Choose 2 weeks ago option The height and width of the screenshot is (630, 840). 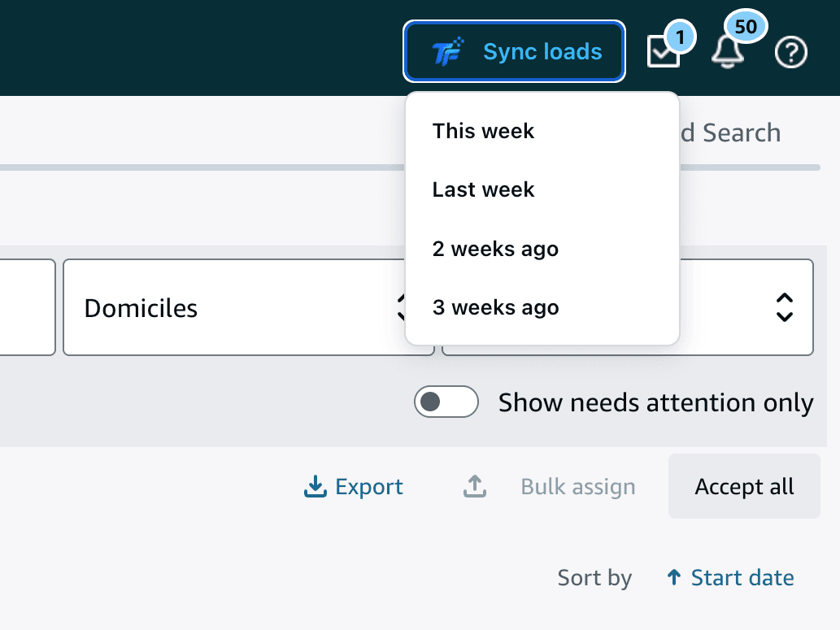click(542, 249)
